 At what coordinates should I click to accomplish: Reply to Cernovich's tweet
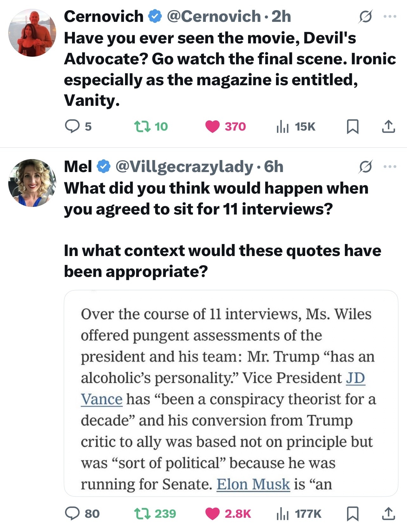tap(72, 126)
